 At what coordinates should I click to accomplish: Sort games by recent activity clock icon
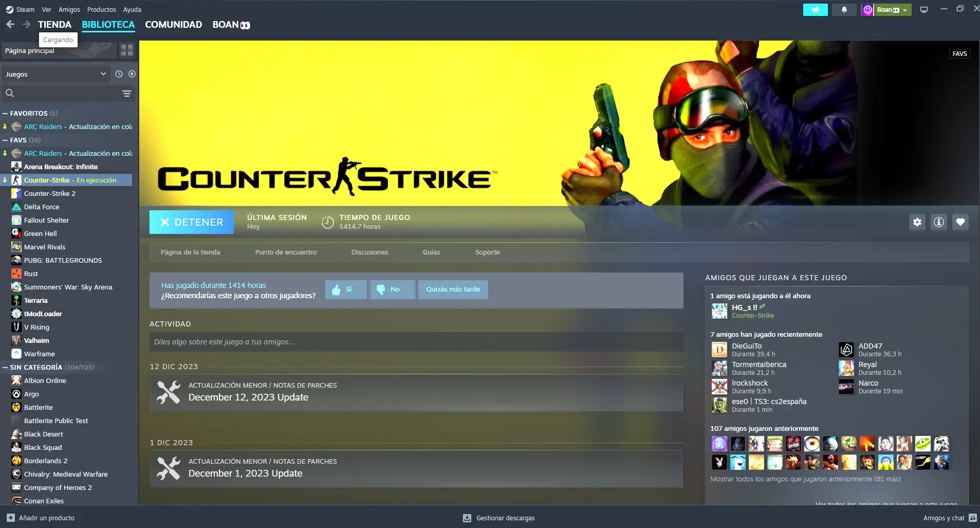(119, 74)
